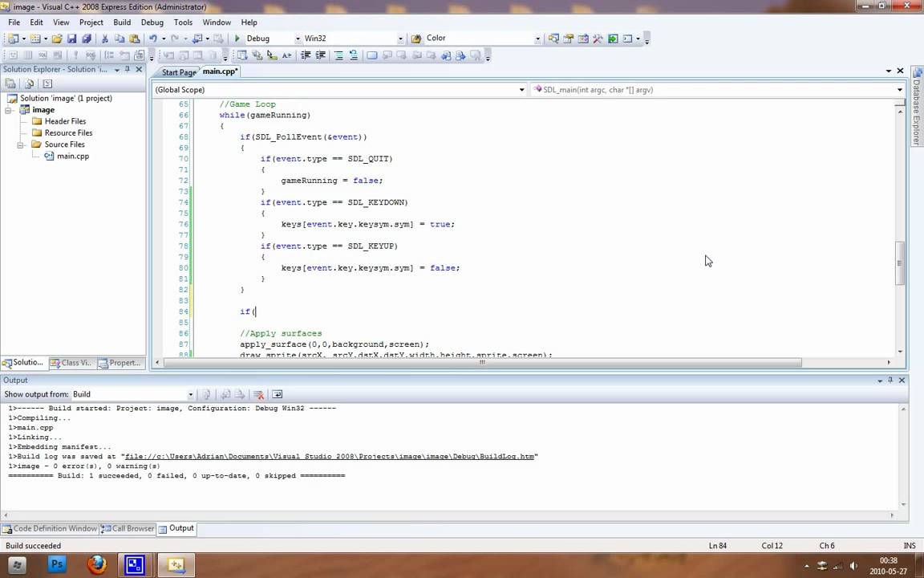The height and width of the screenshot is (578, 924).
Task: Clear all output with the red X icon
Action: (x=258, y=395)
